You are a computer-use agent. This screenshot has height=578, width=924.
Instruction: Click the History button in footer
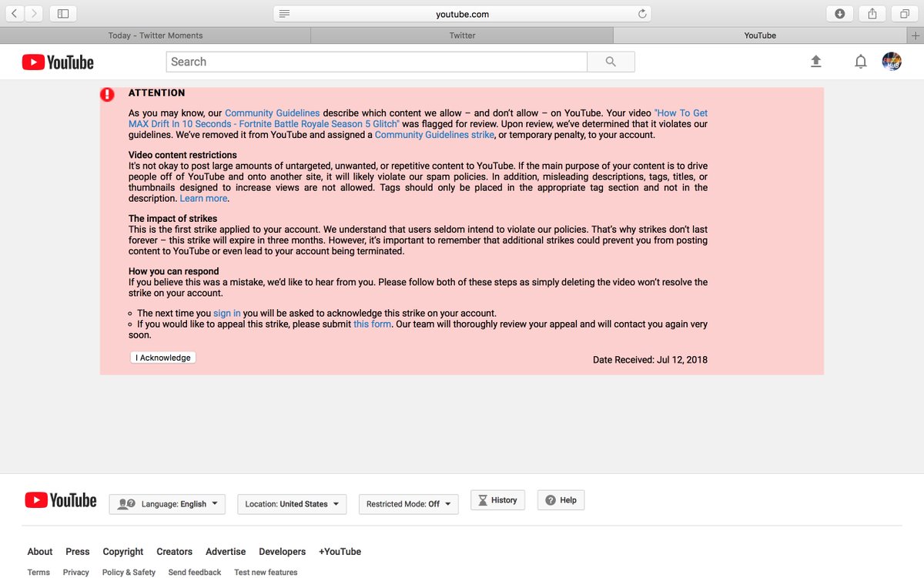(497, 500)
